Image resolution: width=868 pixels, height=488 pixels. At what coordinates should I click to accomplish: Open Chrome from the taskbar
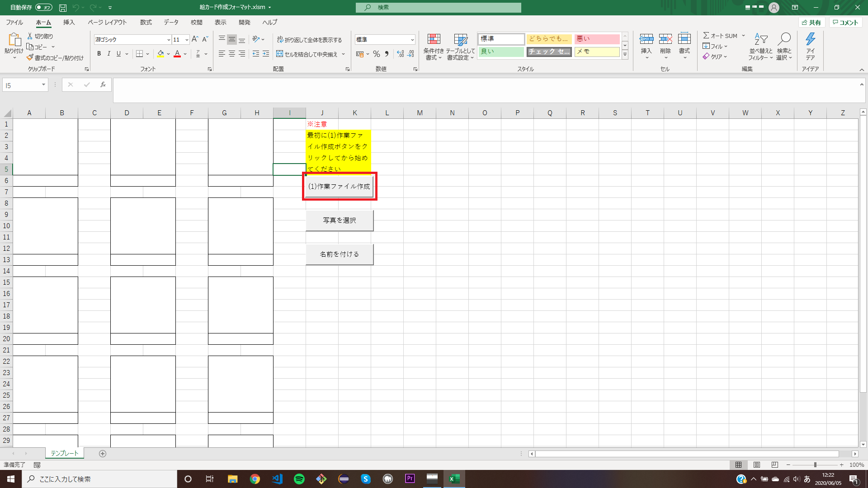point(255,479)
